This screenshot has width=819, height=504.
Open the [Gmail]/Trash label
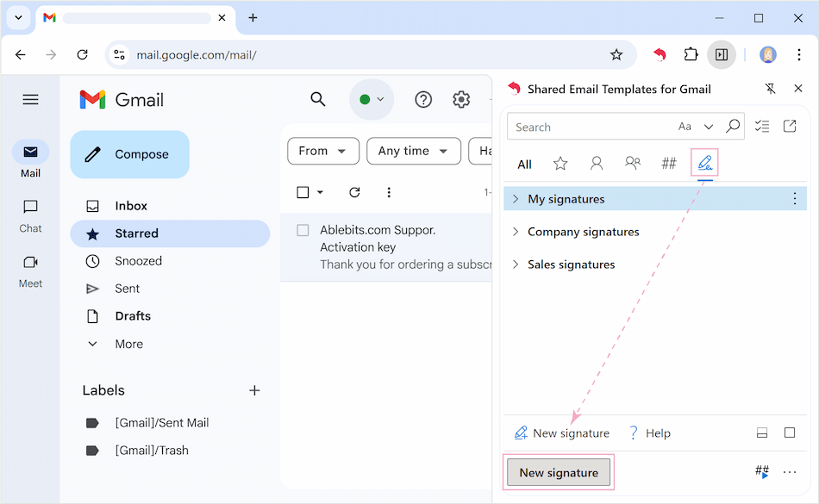pos(152,451)
